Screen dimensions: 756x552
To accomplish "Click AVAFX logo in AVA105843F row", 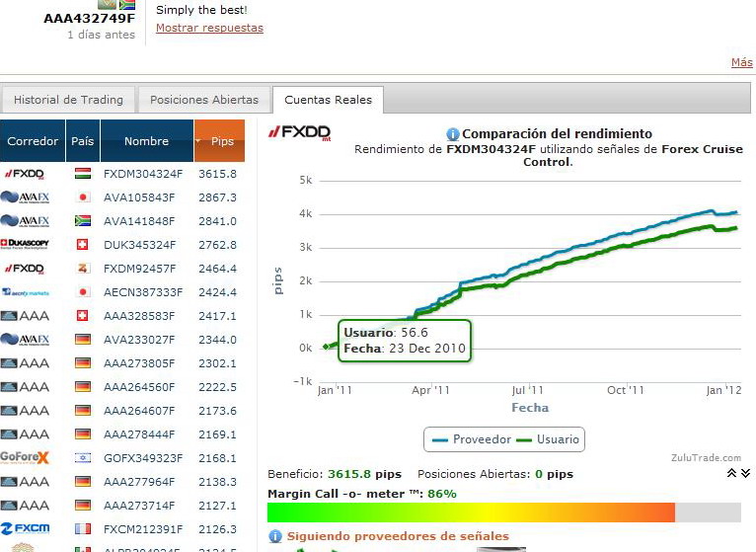I will click(25, 197).
